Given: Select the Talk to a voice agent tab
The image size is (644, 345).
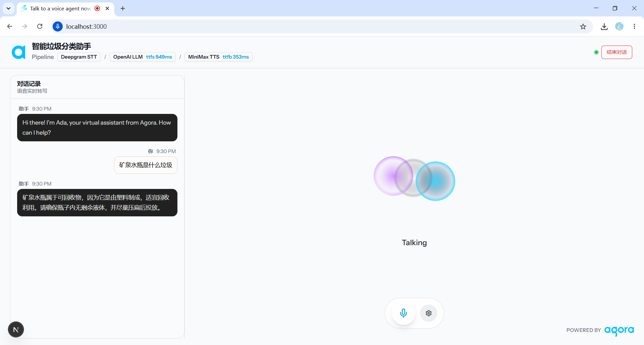Looking at the screenshot, I should pyautogui.click(x=65, y=8).
